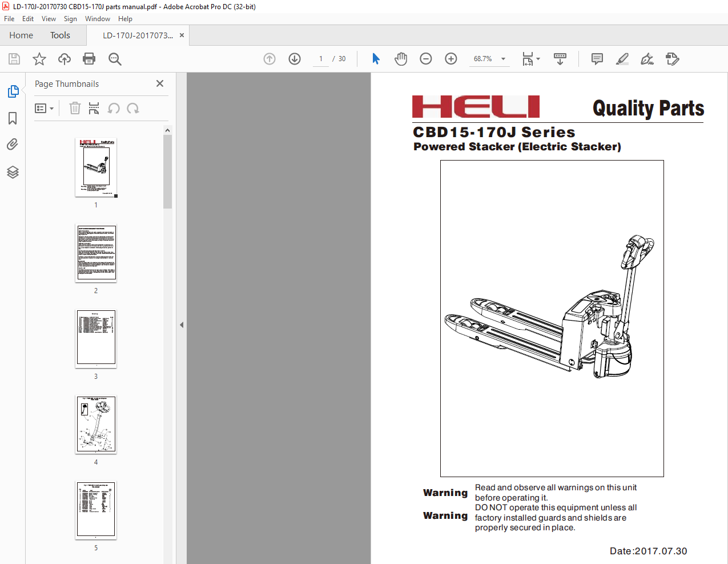Open Attachments paperclip panel
The height and width of the screenshot is (564, 728).
pyautogui.click(x=13, y=145)
